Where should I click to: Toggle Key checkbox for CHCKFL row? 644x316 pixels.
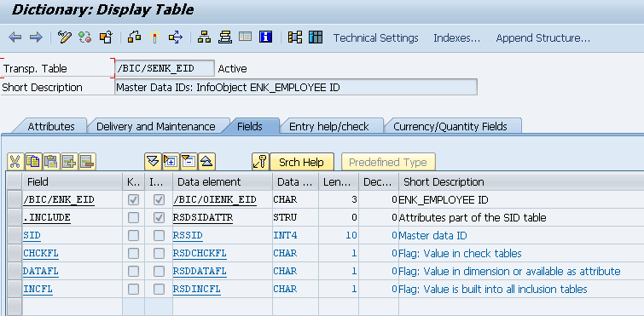(x=133, y=253)
